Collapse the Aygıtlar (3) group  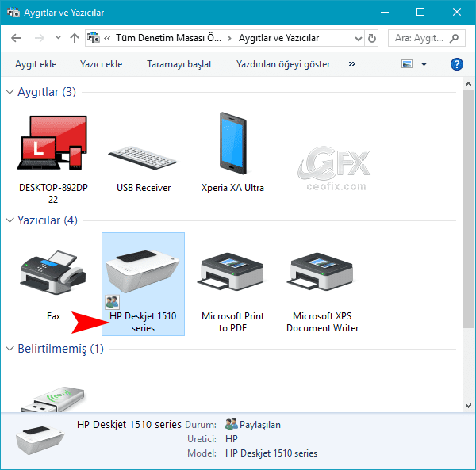[x=10, y=92]
